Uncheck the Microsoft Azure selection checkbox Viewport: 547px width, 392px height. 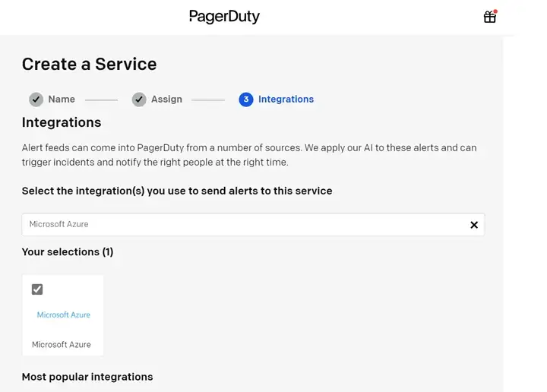pos(37,289)
